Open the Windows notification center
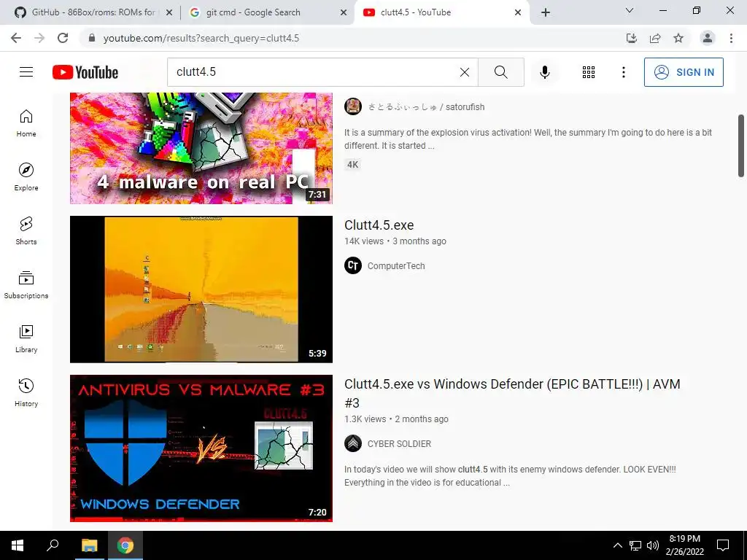This screenshot has height=560, width=747. [x=723, y=545]
